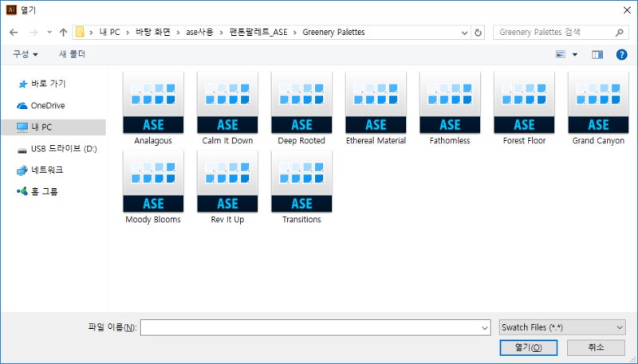This screenshot has width=638, height=364.
Task: Select the Rev It Up ASE file icon
Action: pos(227,181)
